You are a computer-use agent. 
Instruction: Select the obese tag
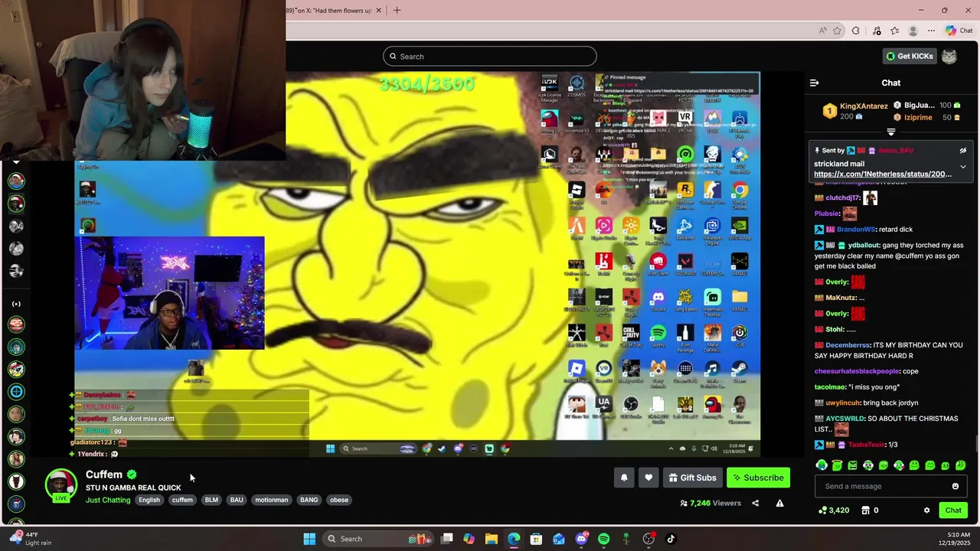pos(339,500)
